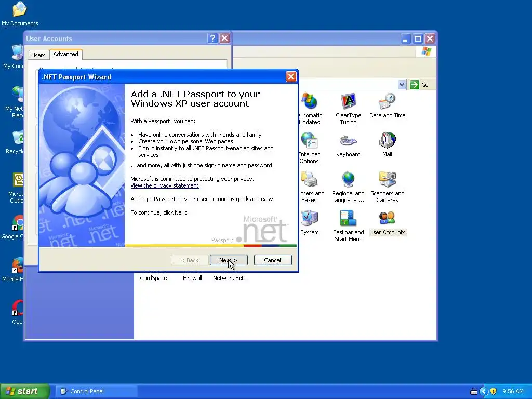Viewport: 532px width, 399px height.
Task: Cancel the .NET Passport Wizard
Action: (x=273, y=260)
